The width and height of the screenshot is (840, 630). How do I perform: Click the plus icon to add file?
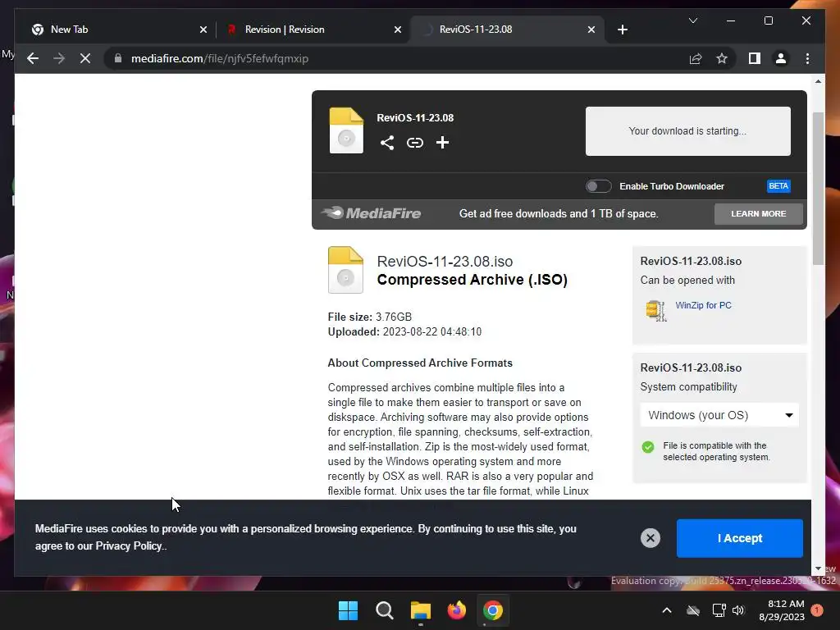tap(442, 143)
